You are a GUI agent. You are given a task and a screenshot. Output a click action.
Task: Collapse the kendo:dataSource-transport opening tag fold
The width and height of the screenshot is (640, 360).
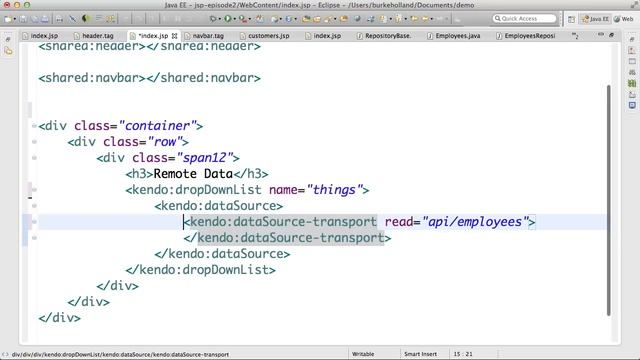34,222
